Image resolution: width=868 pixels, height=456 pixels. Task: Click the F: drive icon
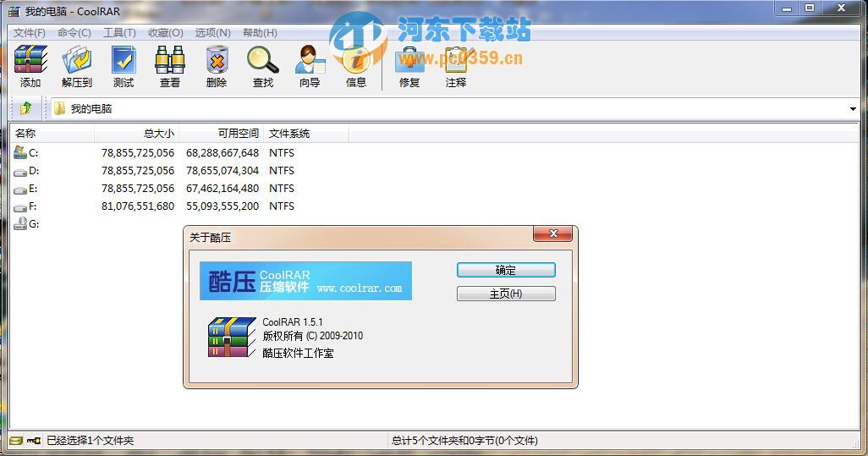(20, 207)
